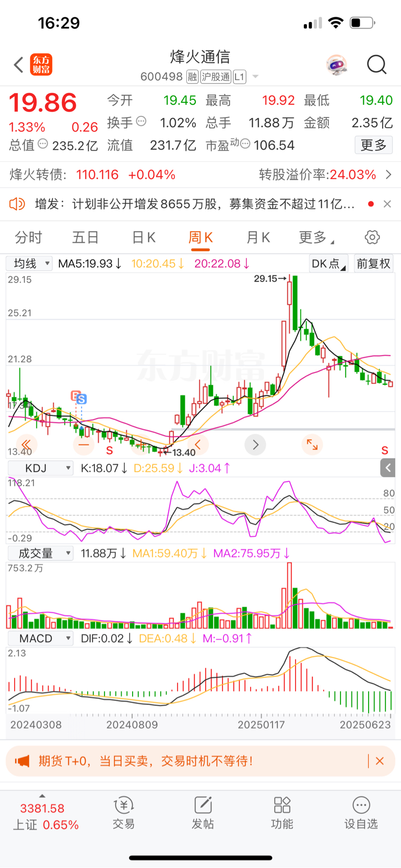The width and height of the screenshot is (401, 868).
Task: Tap the 融 margin badge
Action: [x=192, y=77]
